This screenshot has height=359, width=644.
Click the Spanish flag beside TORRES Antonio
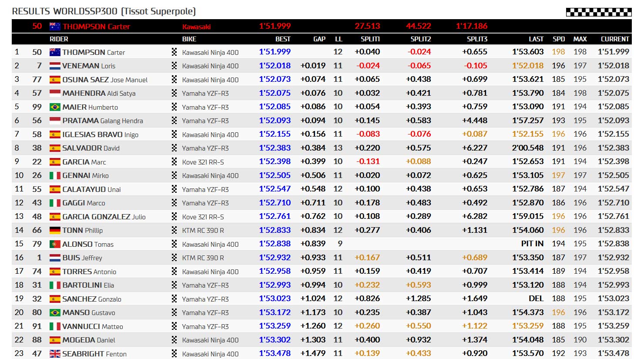coord(55,272)
